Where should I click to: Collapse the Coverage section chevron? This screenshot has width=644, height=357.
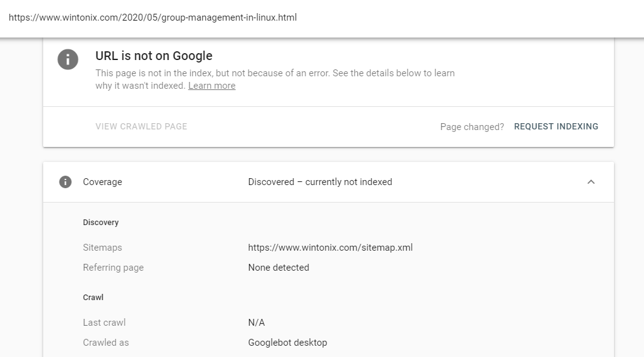(591, 182)
